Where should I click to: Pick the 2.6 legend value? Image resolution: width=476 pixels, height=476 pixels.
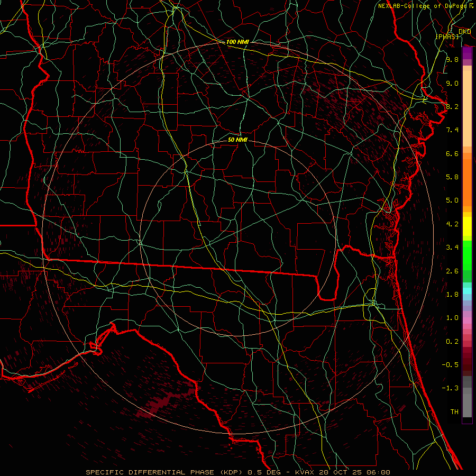(452, 271)
